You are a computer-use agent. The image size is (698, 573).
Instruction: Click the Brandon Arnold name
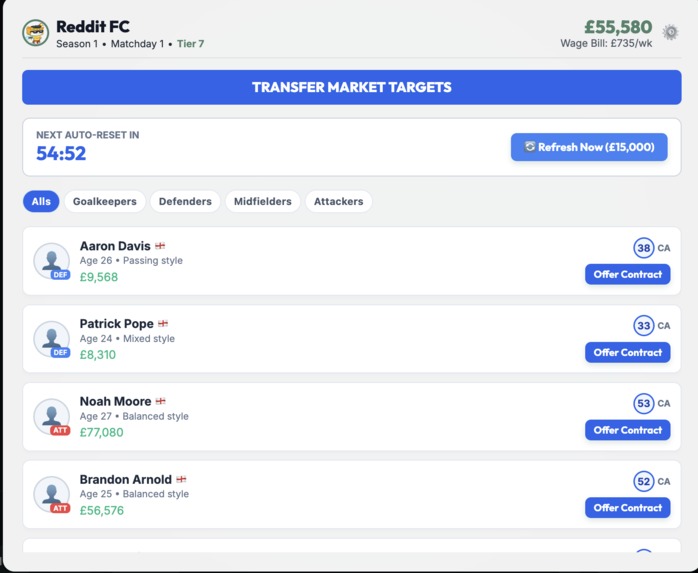click(x=126, y=480)
